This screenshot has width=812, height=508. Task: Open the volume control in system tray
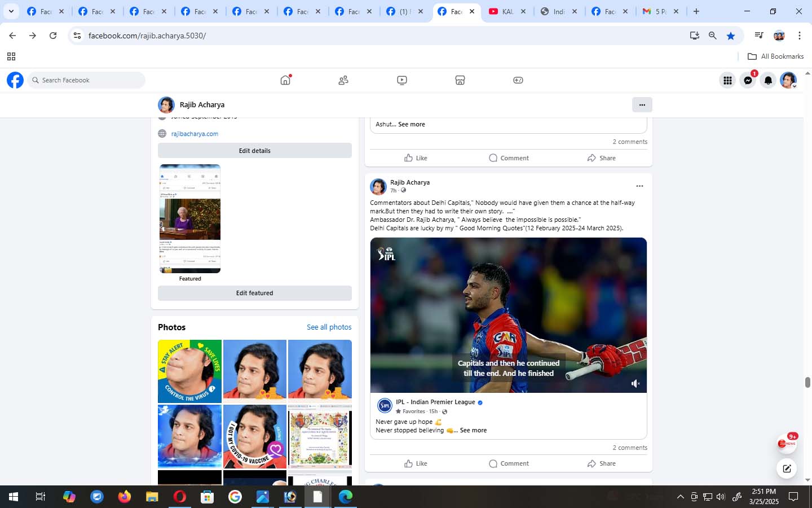coord(721,497)
